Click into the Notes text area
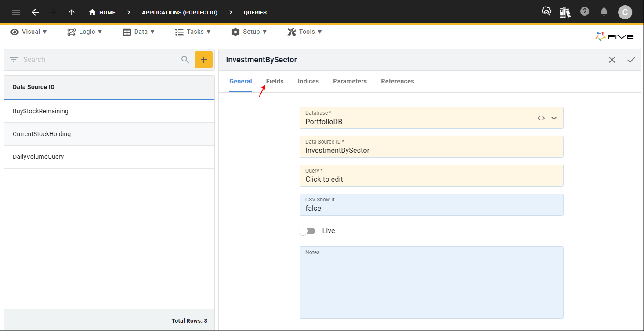The height and width of the screenshot is (331, 644). pos(431,282)
